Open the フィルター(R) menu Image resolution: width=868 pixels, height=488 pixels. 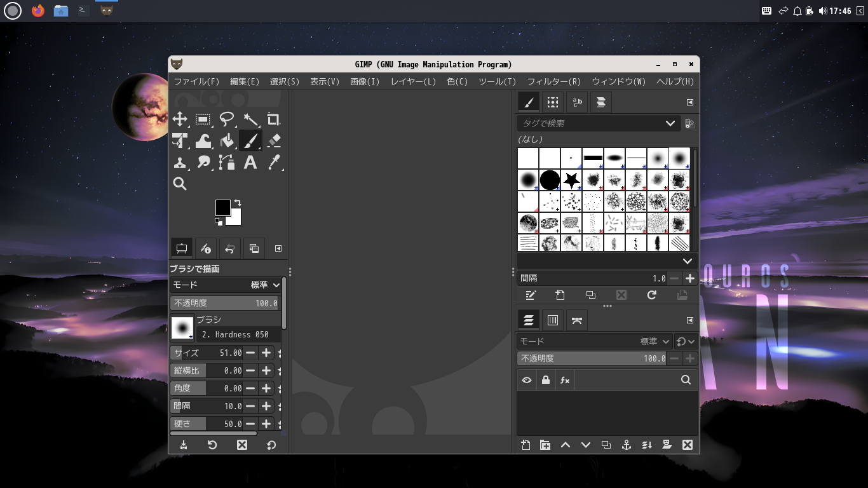coord(553,81)
